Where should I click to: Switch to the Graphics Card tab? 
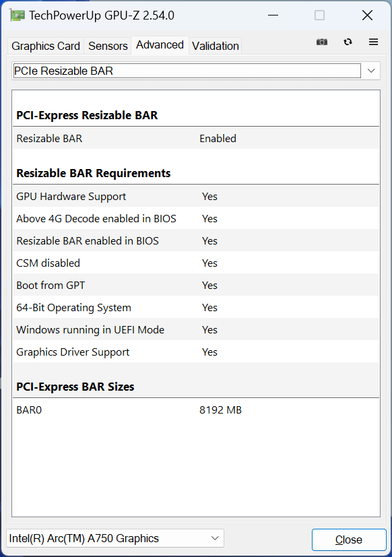click(x=46, y=46)
